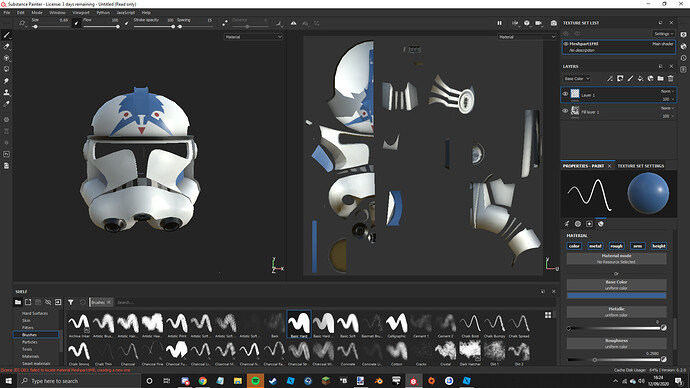
Task: Switch to Texture Set Settings tab
Action: (x=640, y=166)
